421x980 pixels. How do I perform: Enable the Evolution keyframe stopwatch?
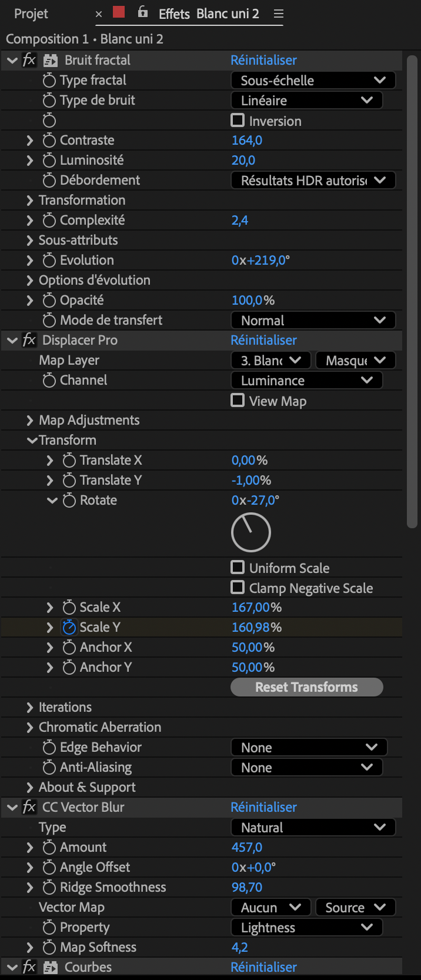[x=49, y=261]
